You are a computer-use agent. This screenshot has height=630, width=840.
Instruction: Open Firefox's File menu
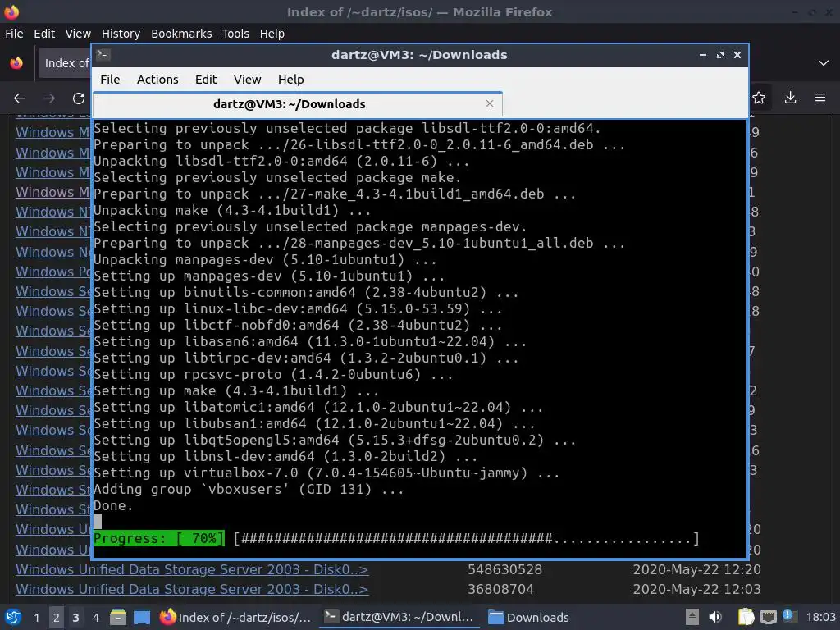(x=14, y=34)
